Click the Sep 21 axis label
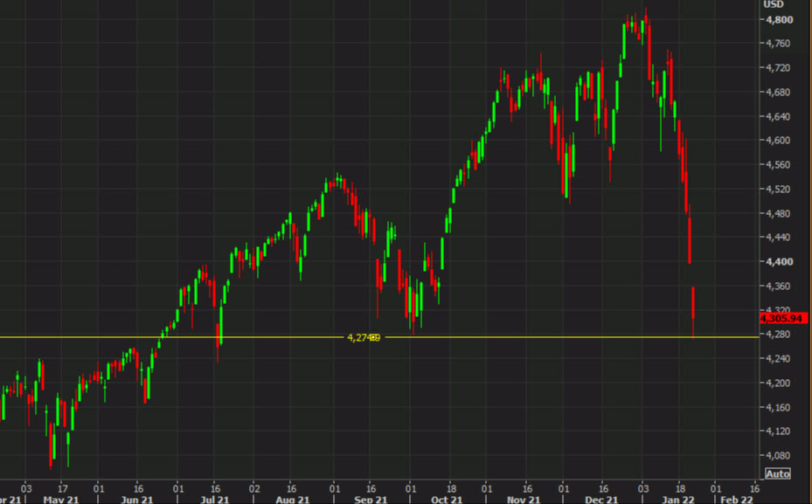This screenshot has height=504, width=812. pos(370,500)
